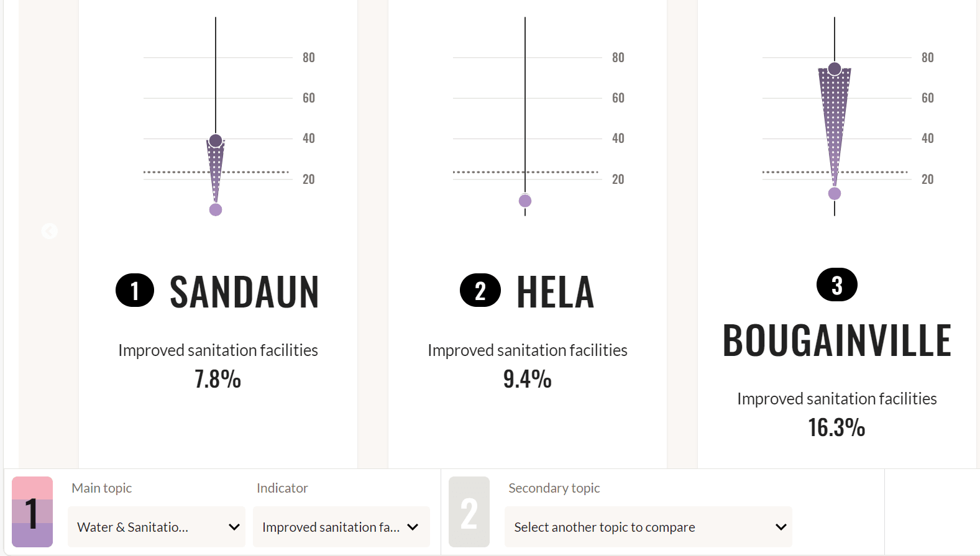The image size is (980, 556).
Task: Click the pink-purple step 1 tile
Action: click(32, 512)
